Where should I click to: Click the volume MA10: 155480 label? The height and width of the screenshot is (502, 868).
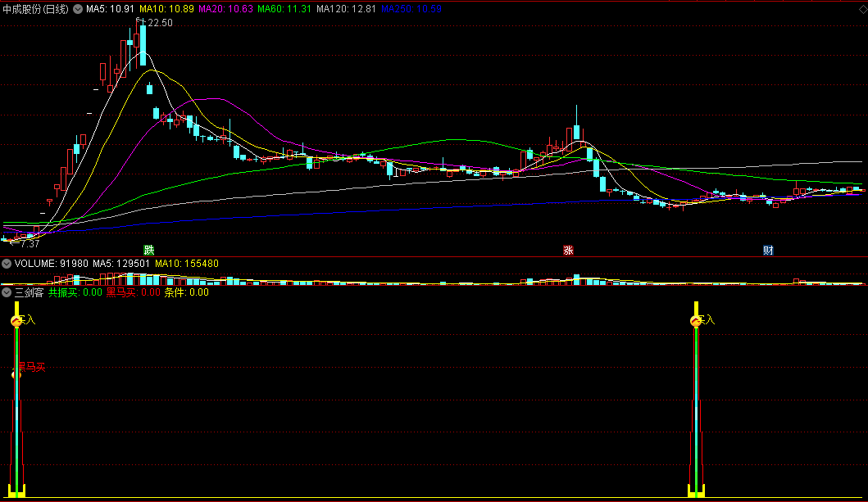pyautogui.click(x=187, y=264)
